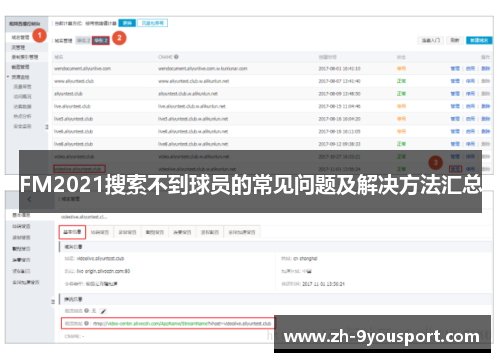Click domain www.aliyuntest.club in the table

[74, 81]
